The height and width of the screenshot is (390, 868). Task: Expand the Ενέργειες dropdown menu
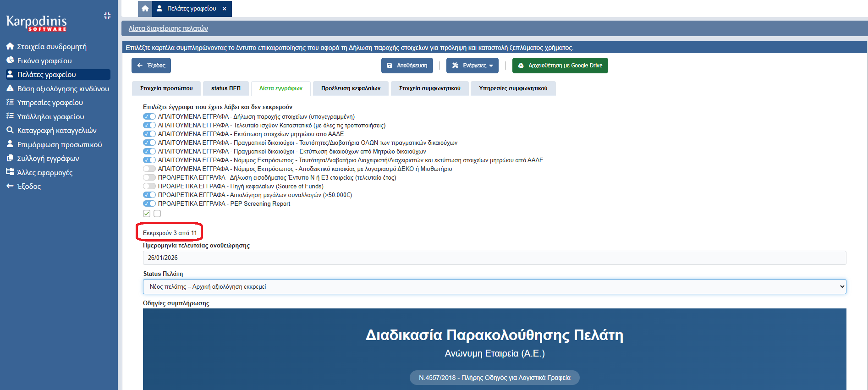472,66
